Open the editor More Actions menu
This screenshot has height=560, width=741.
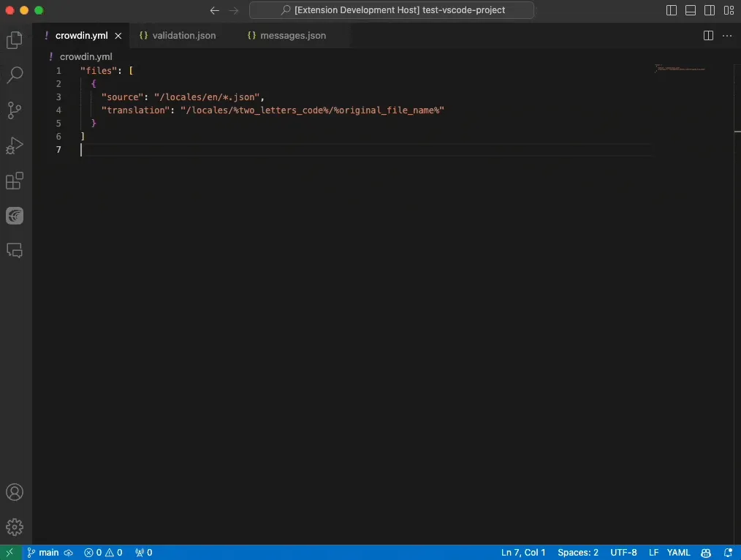728,35
